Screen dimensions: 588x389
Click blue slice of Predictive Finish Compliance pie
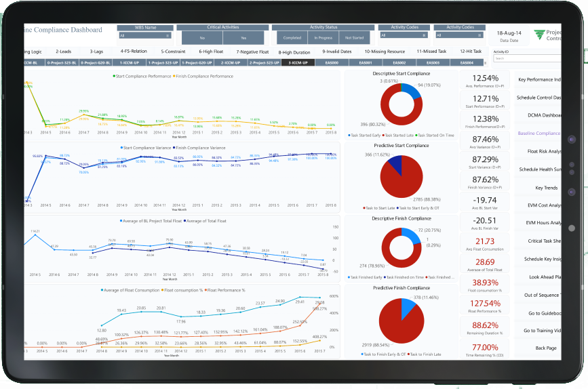(410, 311)
